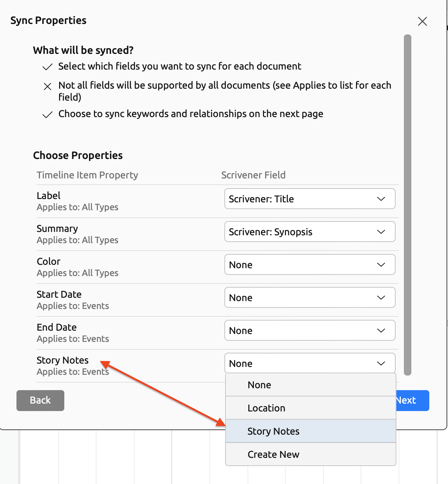Pick Story Notes option in the list

point(310,431)
